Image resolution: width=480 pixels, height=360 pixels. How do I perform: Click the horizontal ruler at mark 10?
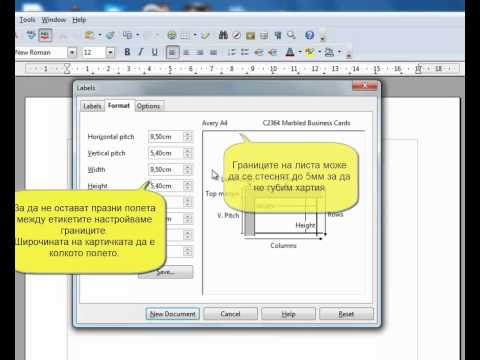click(273, 69)
